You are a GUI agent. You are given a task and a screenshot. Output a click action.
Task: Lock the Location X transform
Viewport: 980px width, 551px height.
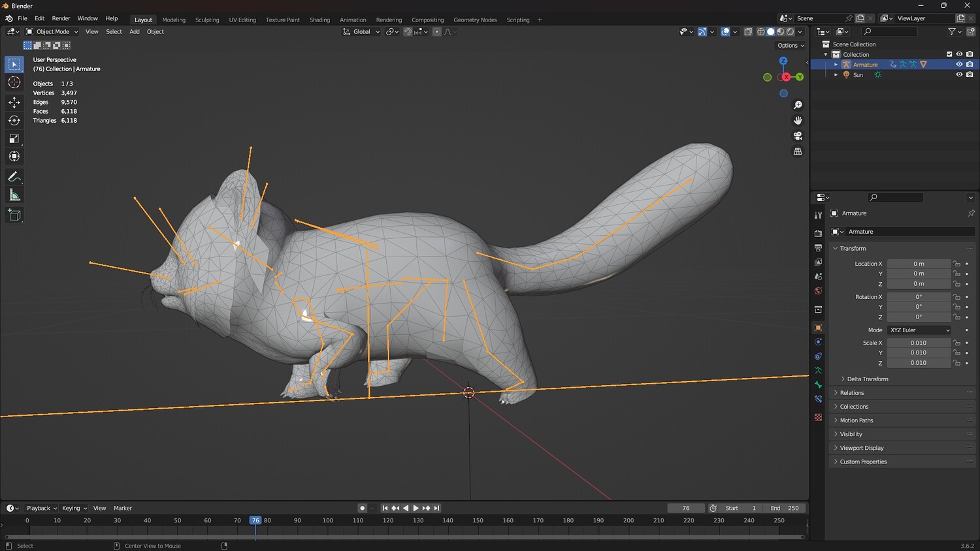(956, 264)
